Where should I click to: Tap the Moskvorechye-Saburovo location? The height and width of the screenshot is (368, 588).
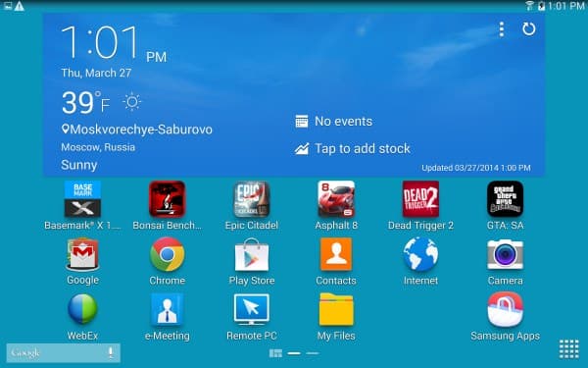pos(137,130)
